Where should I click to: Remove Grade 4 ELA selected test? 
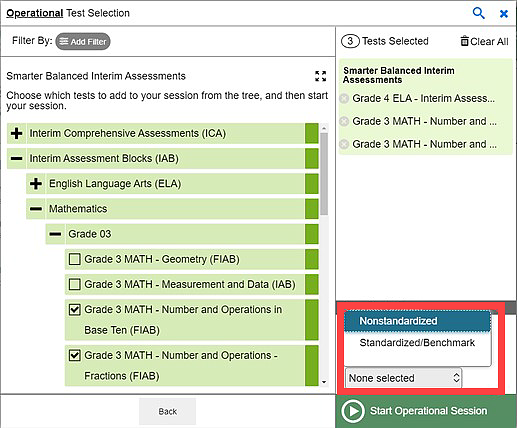[x=344, y=98]
